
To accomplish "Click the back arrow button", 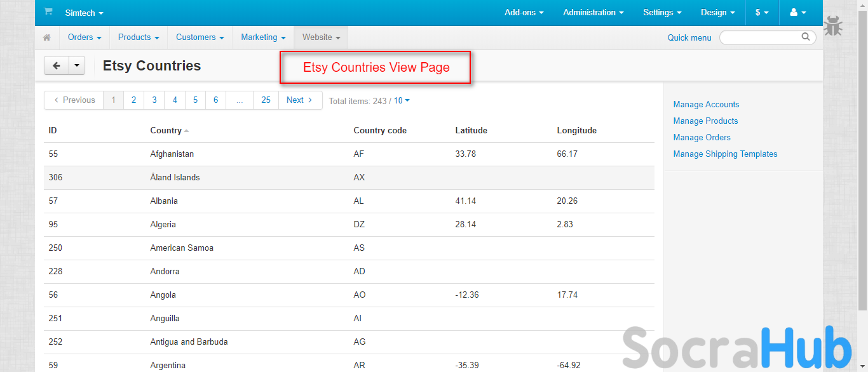I will [x=57, y=65].
